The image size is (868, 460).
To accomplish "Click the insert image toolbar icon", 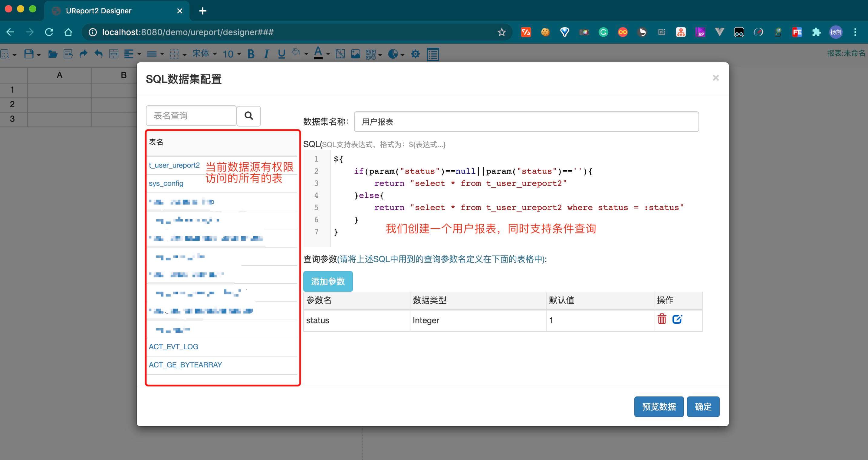I will coord(356,54).
